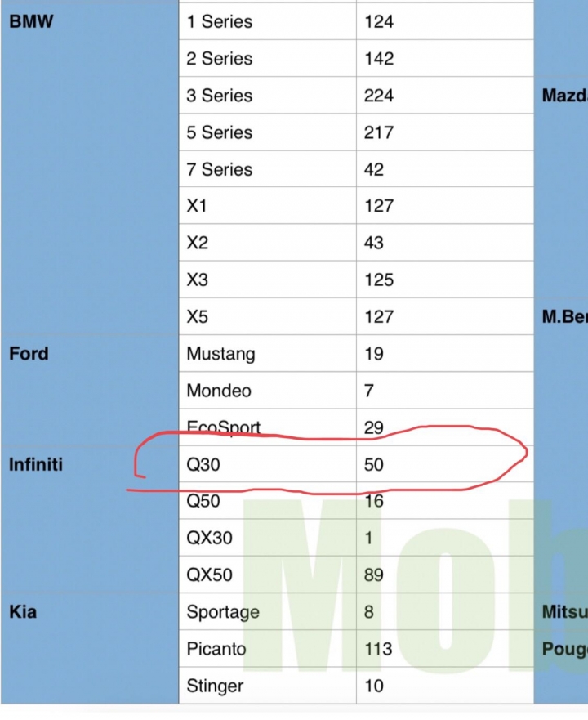Select the X3 value 125
The height and width of the screenshot is (720, 588).
tap(379, 280)
